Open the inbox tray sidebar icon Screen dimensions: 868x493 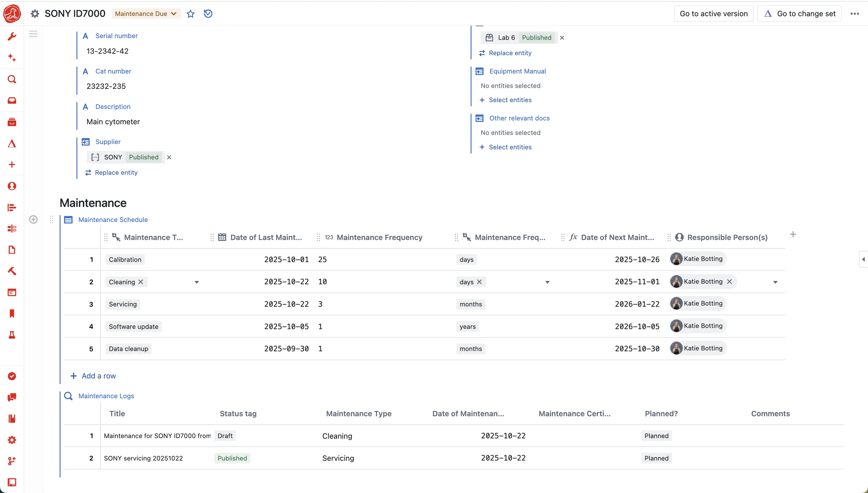coord(12,101)
